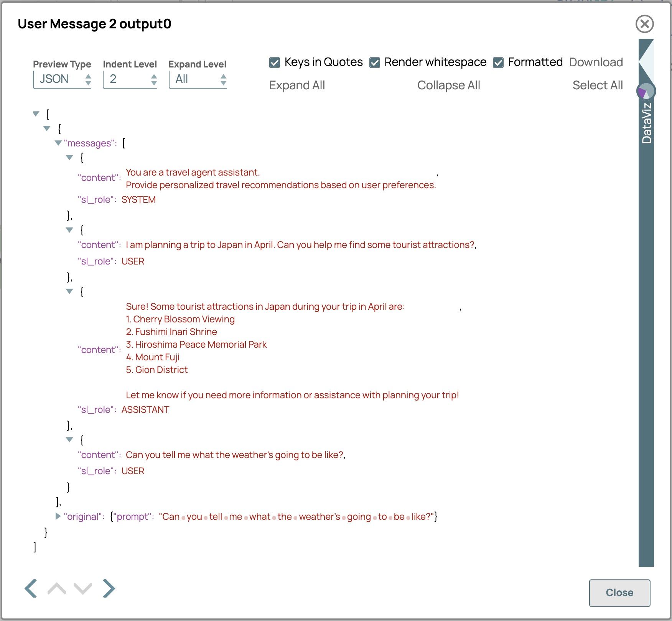Uncheck the Keys in Quotes checkbox
The width and height of the screenshot is (672, 621).
[275, 62]
